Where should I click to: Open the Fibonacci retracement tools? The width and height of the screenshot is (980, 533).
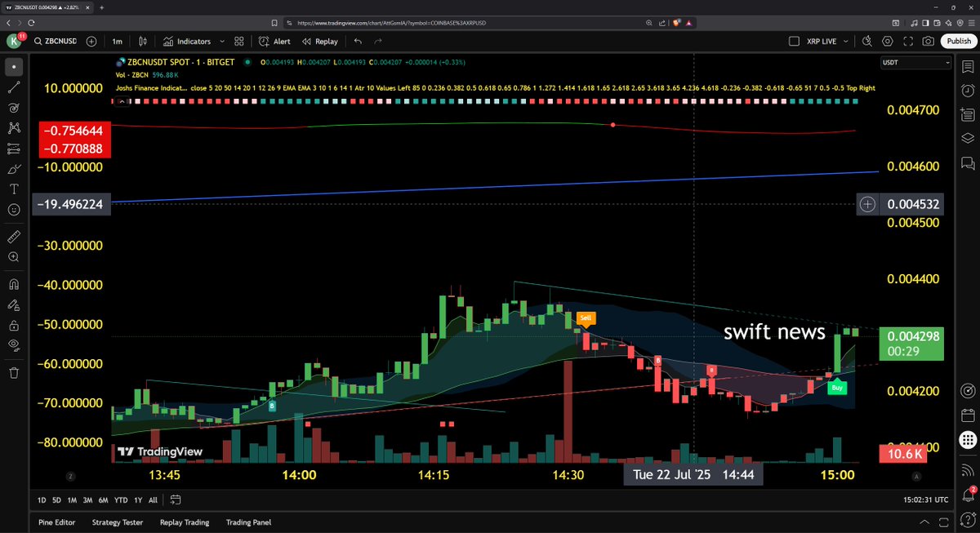14,107
